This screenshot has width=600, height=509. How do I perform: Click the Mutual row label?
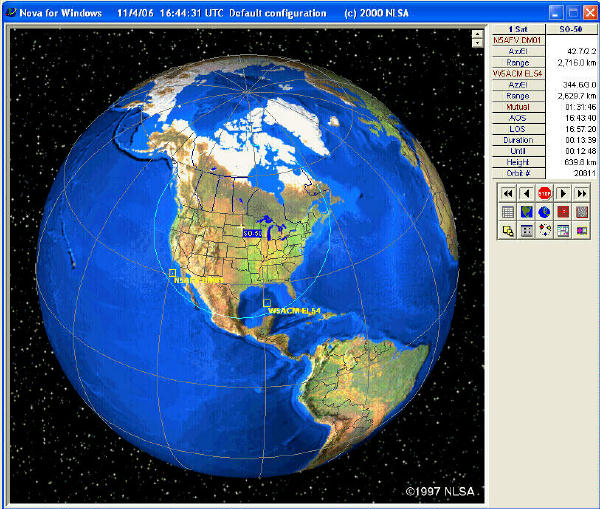click(518, 107)
